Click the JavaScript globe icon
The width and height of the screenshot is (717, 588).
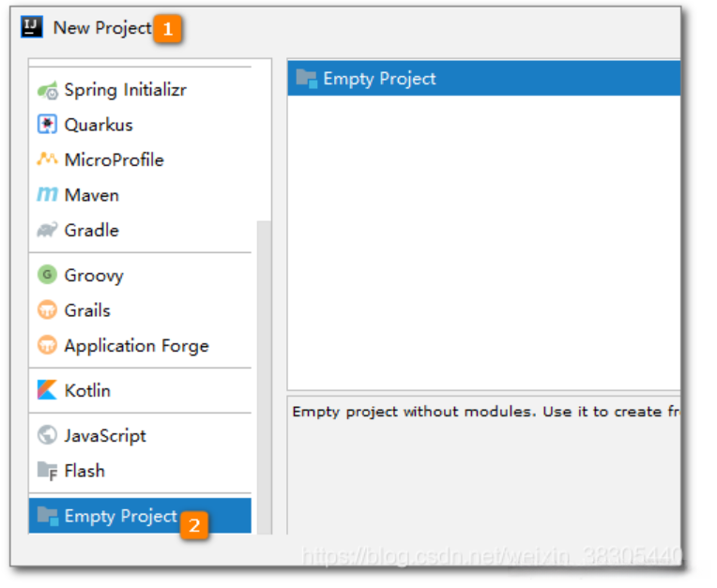click(47, 435)
